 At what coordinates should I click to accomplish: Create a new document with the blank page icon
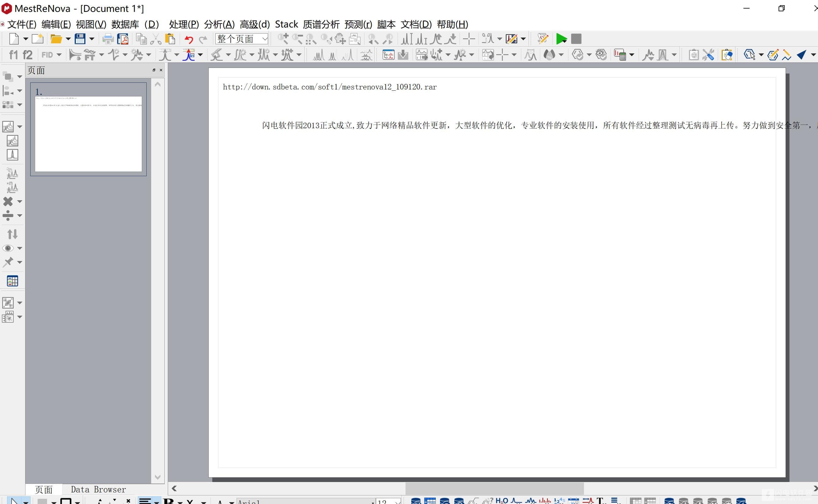pyautogui.click(x=14, y=39)
